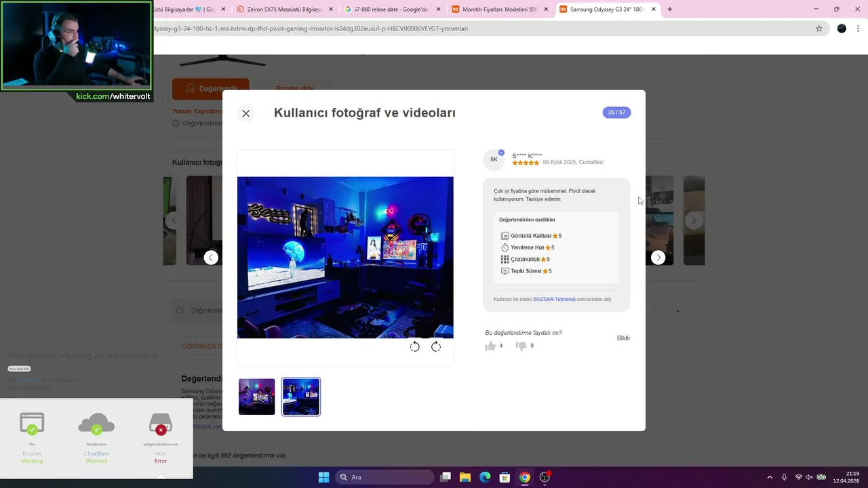
Task: Like the review with thumbs up
Action: click(490, 346)
